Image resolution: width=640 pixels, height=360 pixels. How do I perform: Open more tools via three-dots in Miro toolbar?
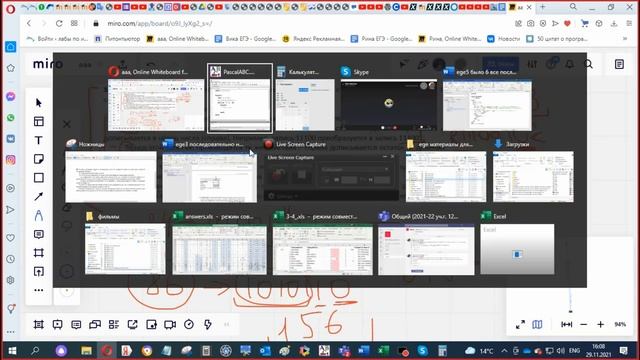coord(39,290)
